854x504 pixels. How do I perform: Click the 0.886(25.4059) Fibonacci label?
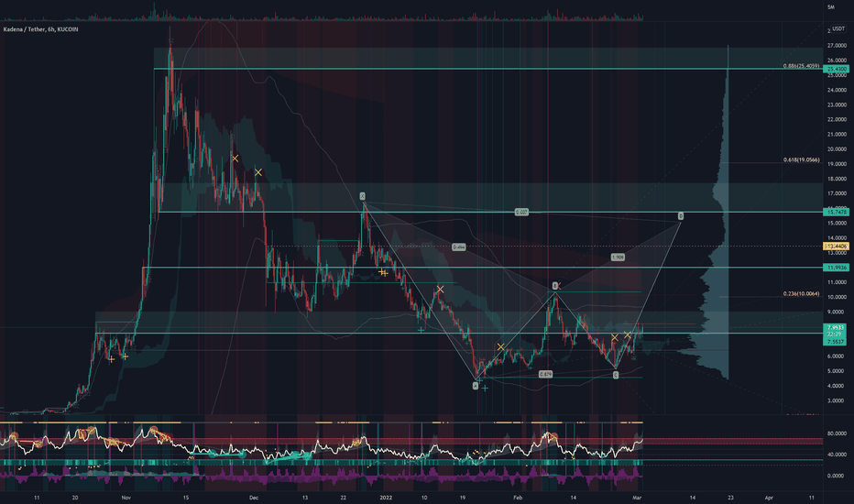click(801, 66)
